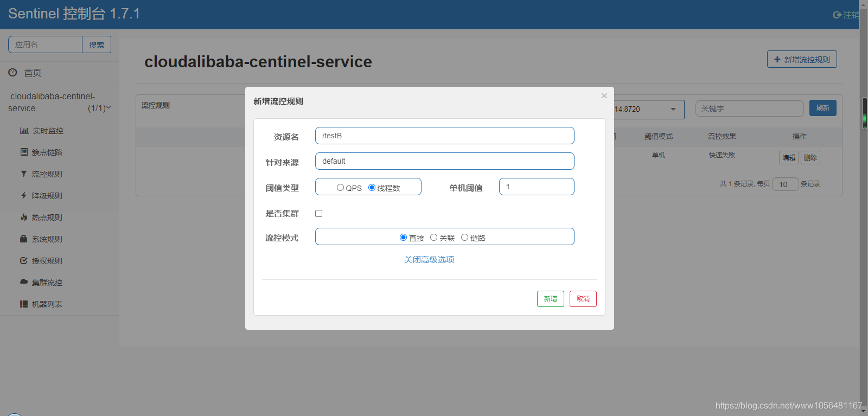The width and height of the screenshot is (868, 416).
Task: Open the machine address dropdown ending 14:8720
Action: 649,109
